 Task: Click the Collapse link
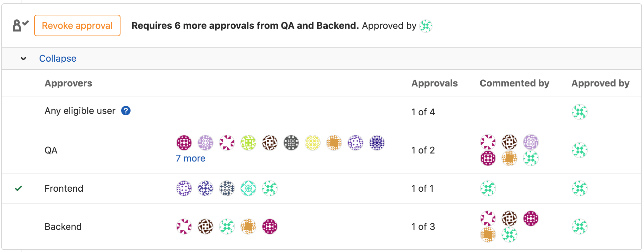[x=58, y=58]
